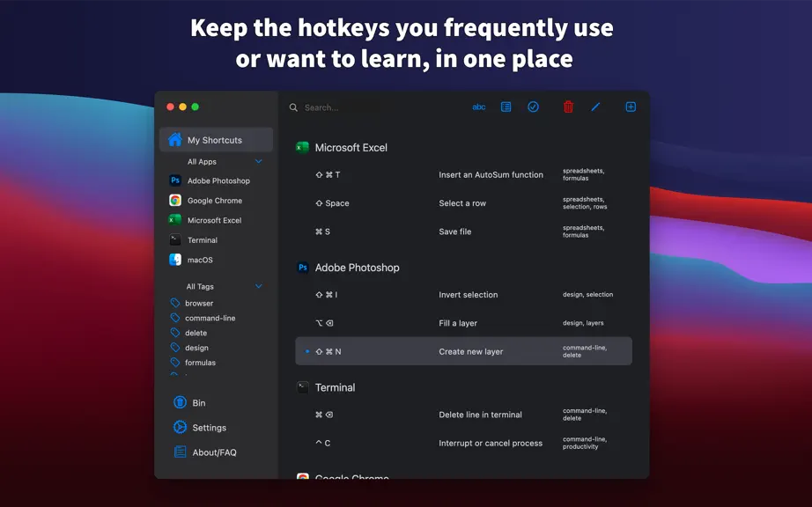
Task: Select Google Chrome in the sidebar
Action: tap(216, 200)
